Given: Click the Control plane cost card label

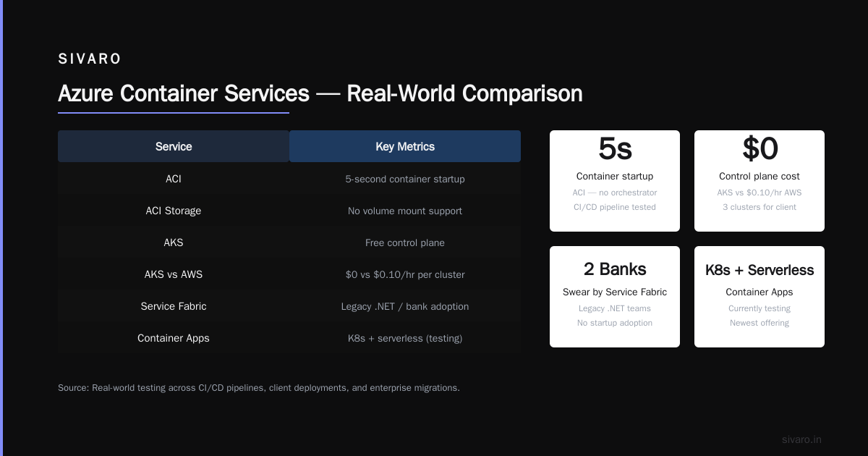Looking at the screenshot, I should pos(759,176).
